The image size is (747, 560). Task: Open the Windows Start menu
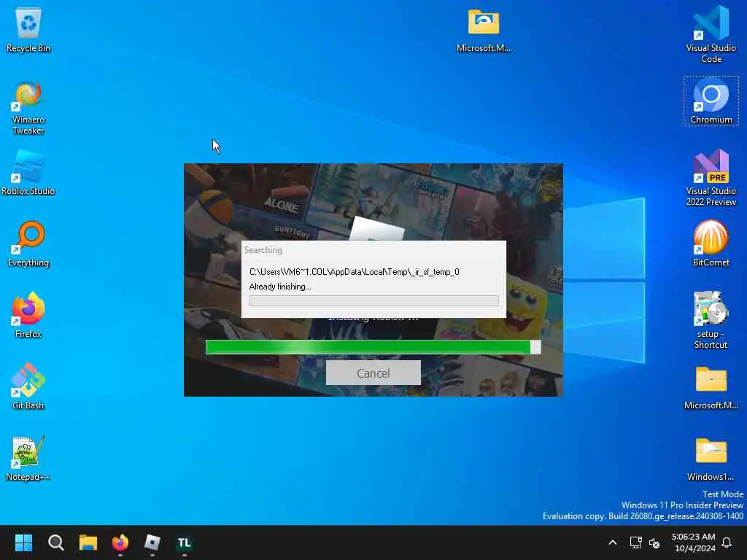(23, 542)
